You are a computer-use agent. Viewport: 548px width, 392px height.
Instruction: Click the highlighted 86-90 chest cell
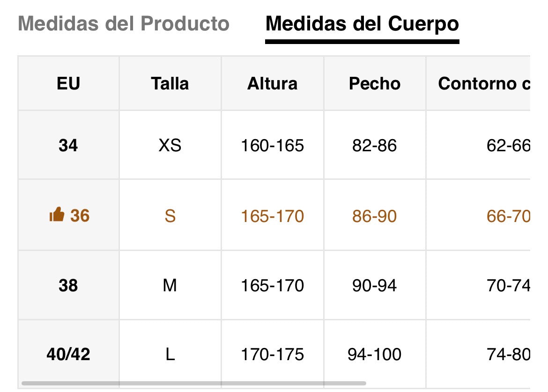(374, 216)
